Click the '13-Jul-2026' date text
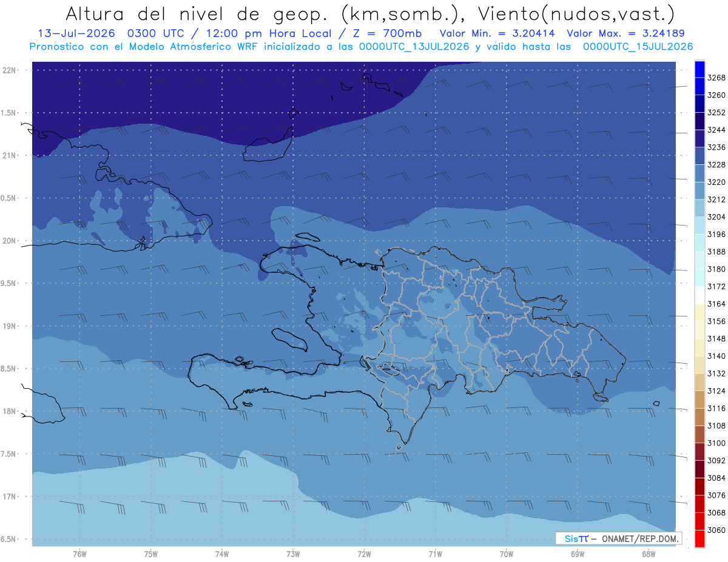 point(76,33)
